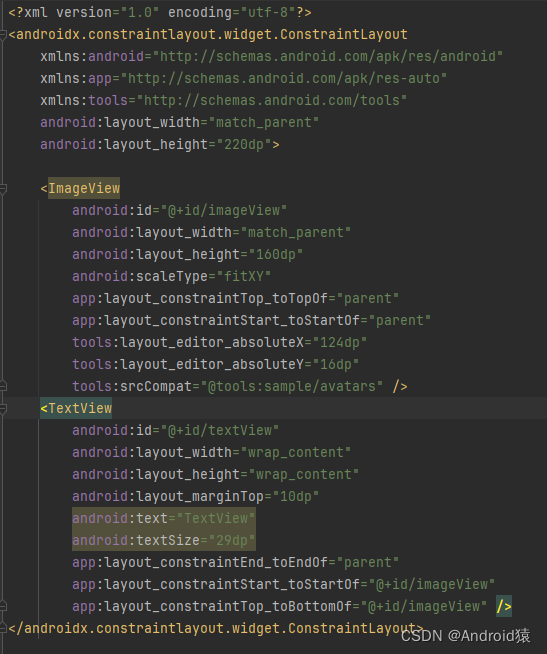The width and height of the screenshot is (547, 654).
Task: Click the constraintTop_toBottomOf @+id/imageView value
Action: click(x=424, y=606)
